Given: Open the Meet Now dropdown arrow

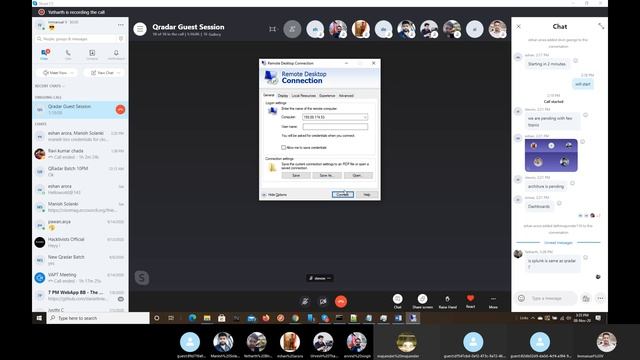Looking at the screenshot, I should [x=72, y=73].
